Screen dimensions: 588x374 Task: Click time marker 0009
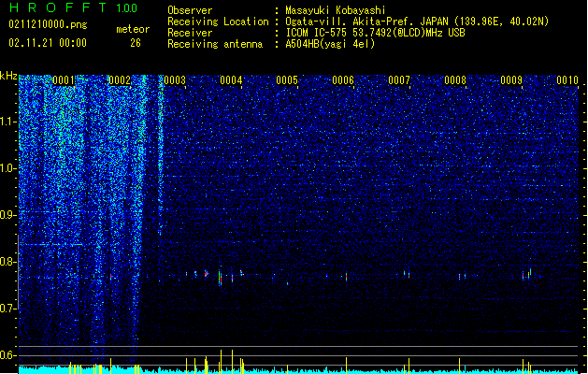tap(511, 80)
